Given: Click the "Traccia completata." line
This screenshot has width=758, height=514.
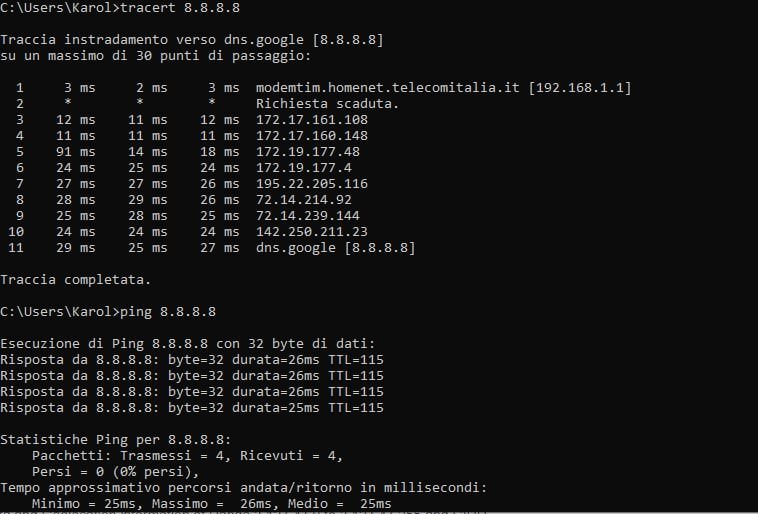Looking at the screenshot, I should pyautogui.click(x=76, y=279).
